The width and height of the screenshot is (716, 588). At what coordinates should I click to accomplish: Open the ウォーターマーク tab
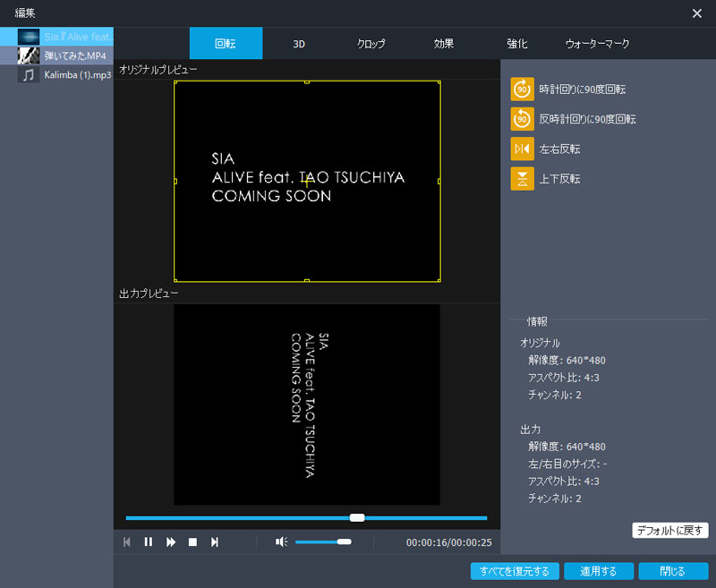tap(597, 43)
